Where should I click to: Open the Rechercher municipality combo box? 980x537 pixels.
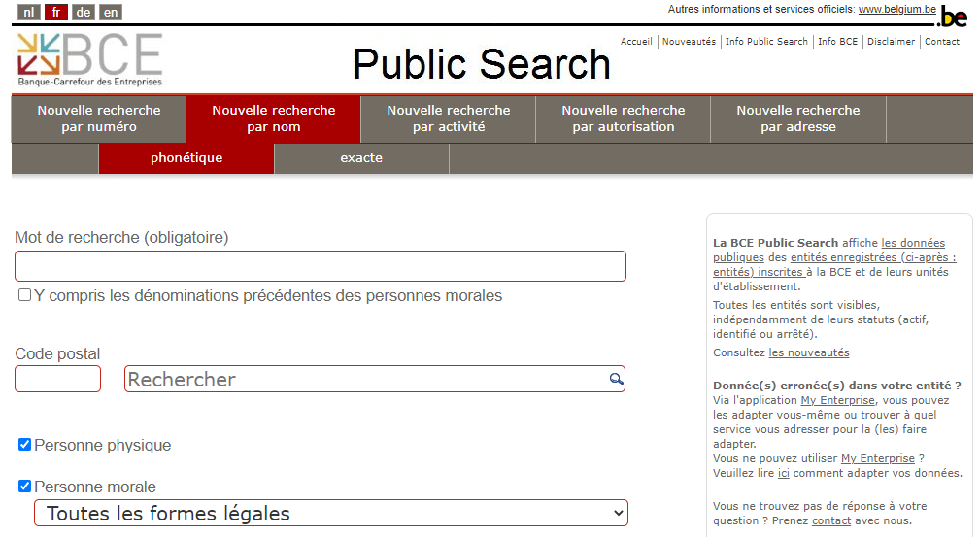(367, 379)
